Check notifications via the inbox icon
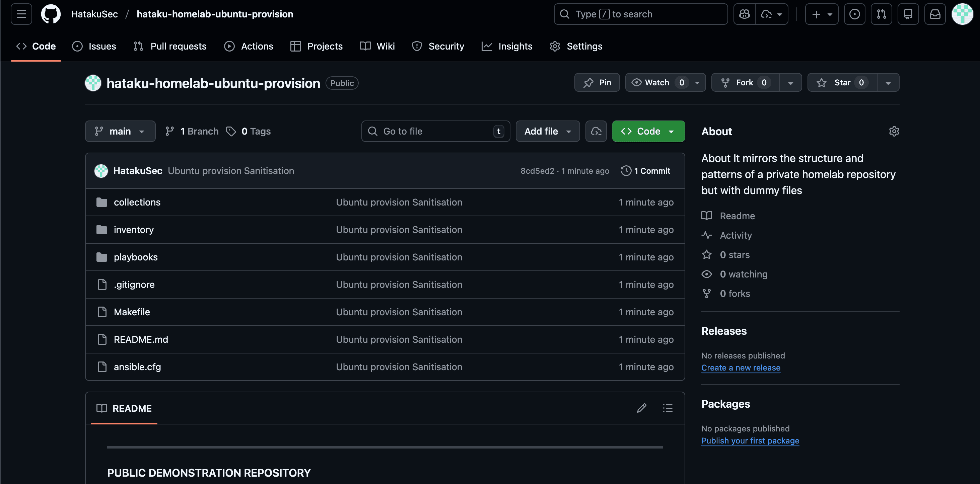 (x=935, y=14)
